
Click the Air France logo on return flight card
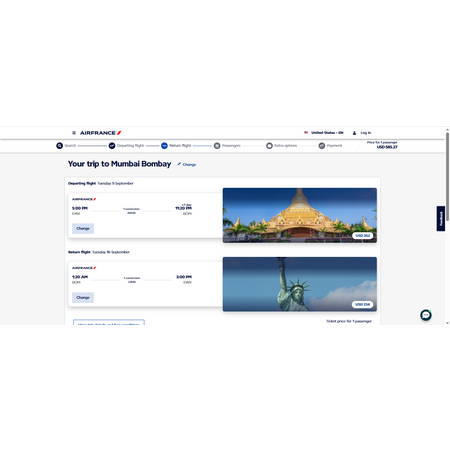point(84,268)
